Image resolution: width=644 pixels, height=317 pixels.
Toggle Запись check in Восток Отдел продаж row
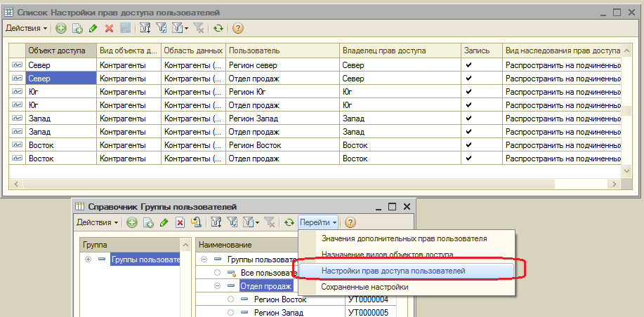[x=468, y=158]
